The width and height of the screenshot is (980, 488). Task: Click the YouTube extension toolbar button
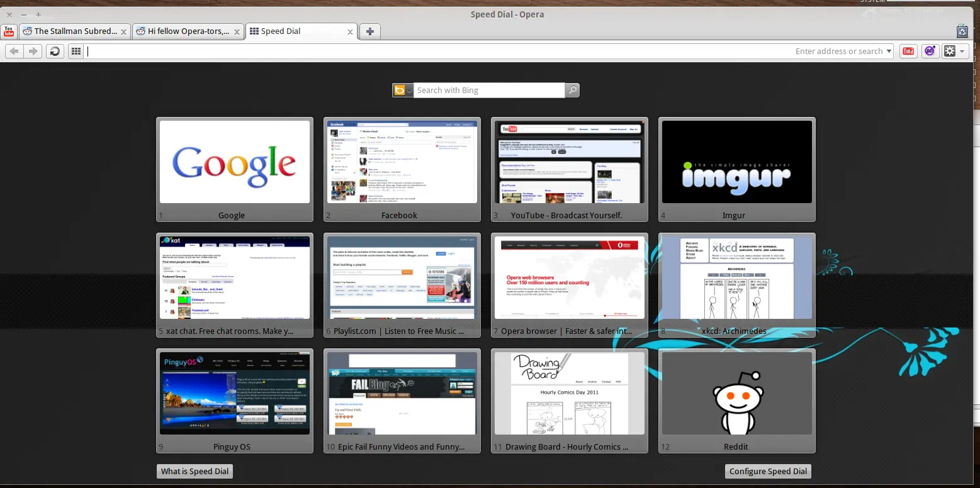pyautogui.click(x=908, y=52)
